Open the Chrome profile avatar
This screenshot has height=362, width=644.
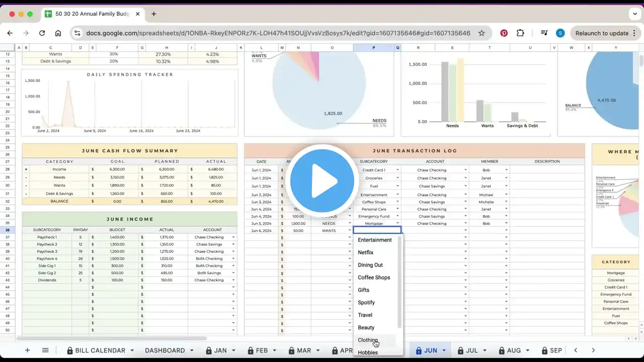point(560,33)
